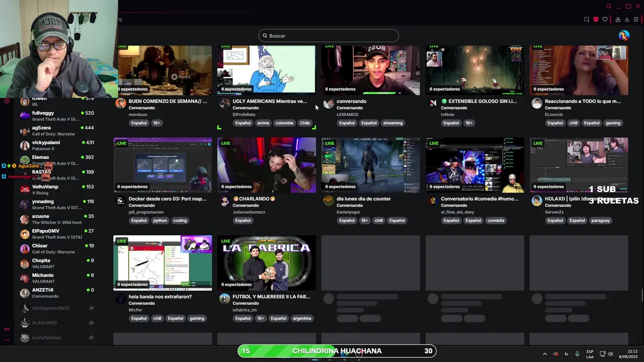Open the UGLY AMERICANS stream thumbnail
This screenshot has width=644, height=362.
267,70
